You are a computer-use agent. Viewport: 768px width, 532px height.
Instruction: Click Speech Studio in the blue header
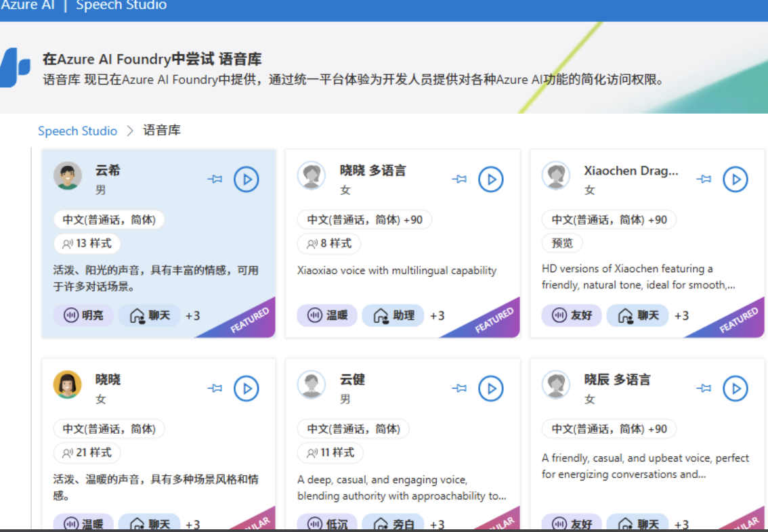[x=121, y=5]
